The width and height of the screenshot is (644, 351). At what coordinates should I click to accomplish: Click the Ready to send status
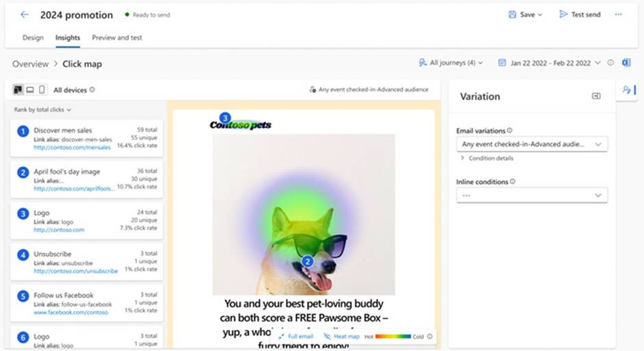pos(147,15)
